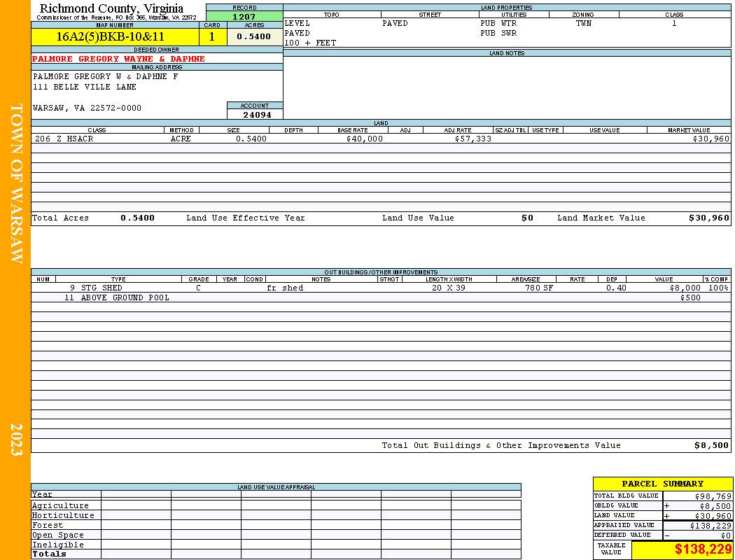
Task: Click area 780 SF
Action: click(539, 288)
